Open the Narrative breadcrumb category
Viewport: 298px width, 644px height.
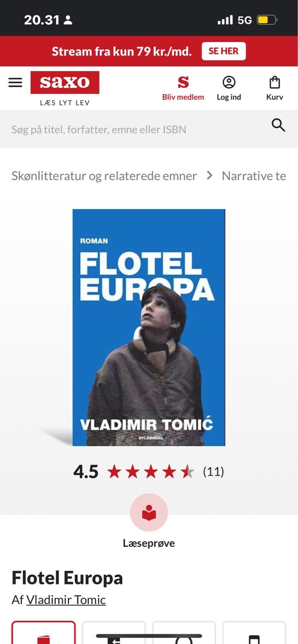(x=254, y=176)
